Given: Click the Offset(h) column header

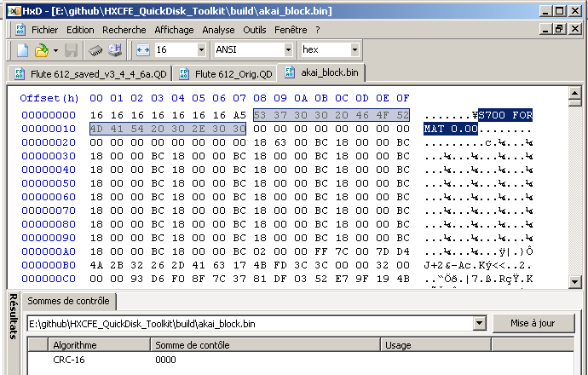Looking at the screenshot, I should pos(49,98).
